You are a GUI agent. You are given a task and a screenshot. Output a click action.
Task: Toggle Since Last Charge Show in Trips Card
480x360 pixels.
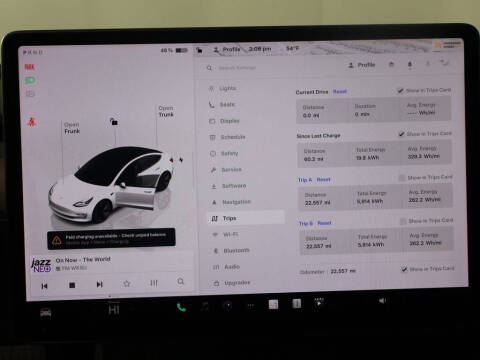(x=402, y=134)
